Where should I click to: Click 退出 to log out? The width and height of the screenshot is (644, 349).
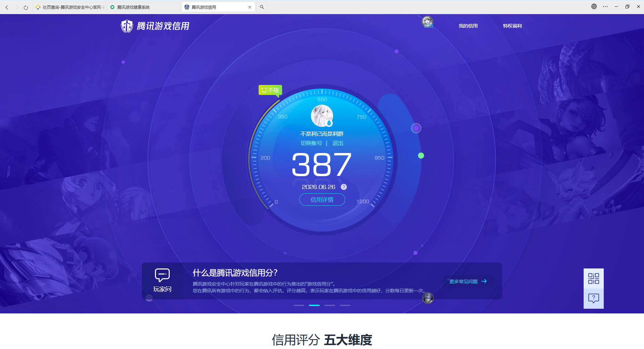[x=338, y=143]
